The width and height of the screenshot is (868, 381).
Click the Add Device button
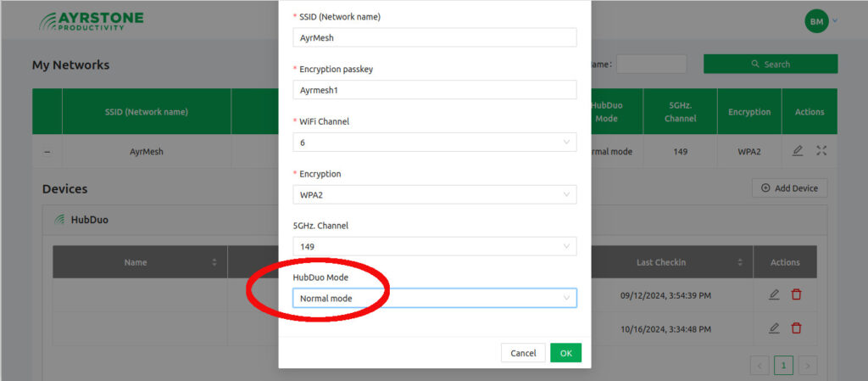pos(789,188)
